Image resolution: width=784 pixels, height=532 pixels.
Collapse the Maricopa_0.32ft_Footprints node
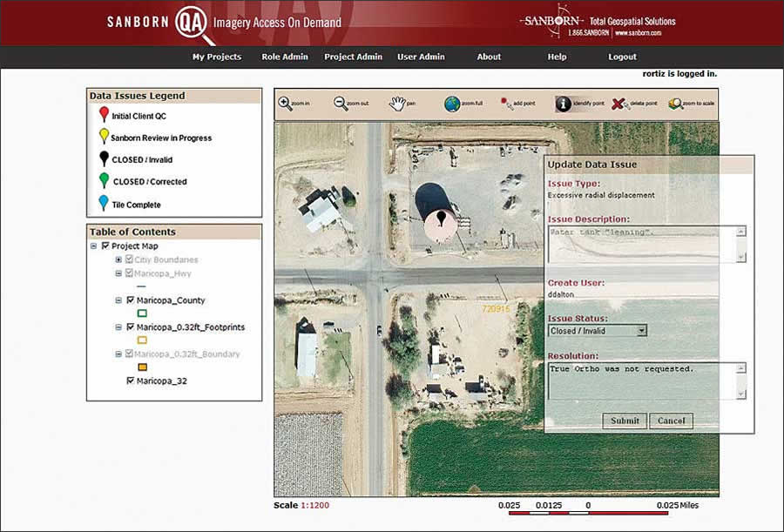118,327
